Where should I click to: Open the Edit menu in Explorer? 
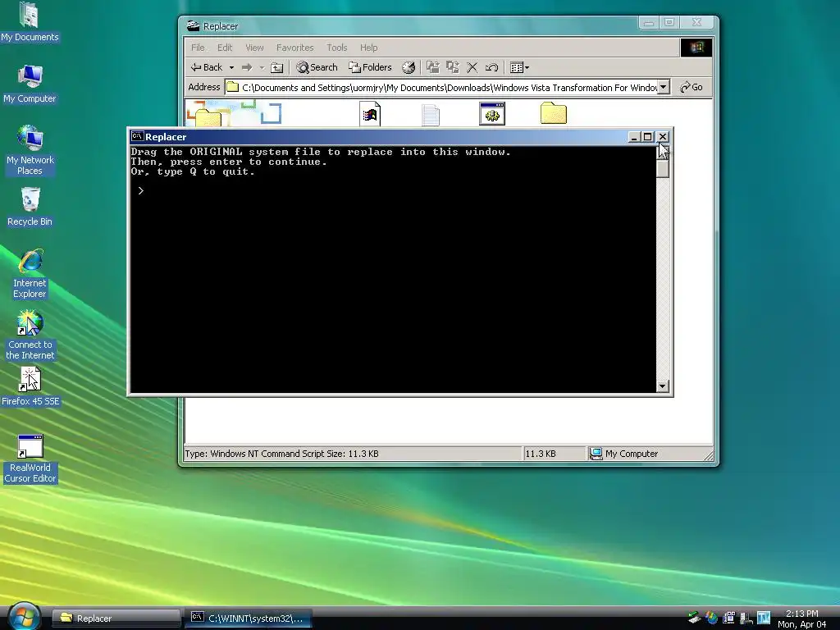(225, 48)
